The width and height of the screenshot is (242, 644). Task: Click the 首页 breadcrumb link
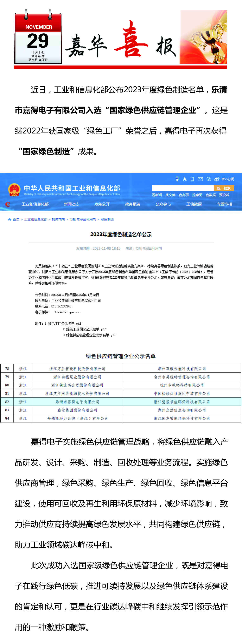16,219
